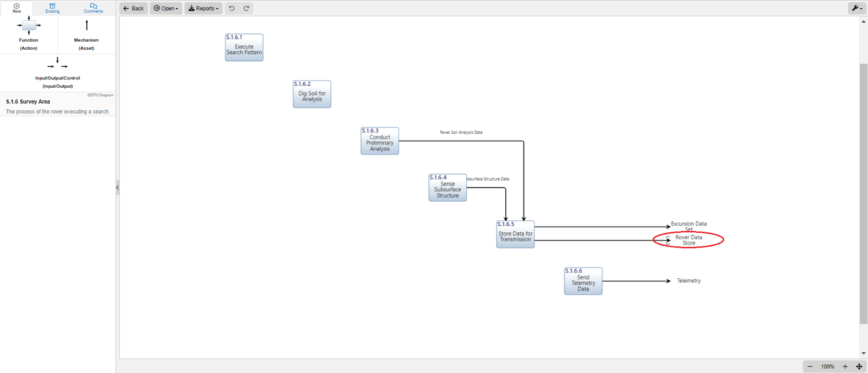Click the S.1.6.5 Store Data for Transmission box
Image resolution: width=868 pixels, height=373 pixels.
(515, 234)
